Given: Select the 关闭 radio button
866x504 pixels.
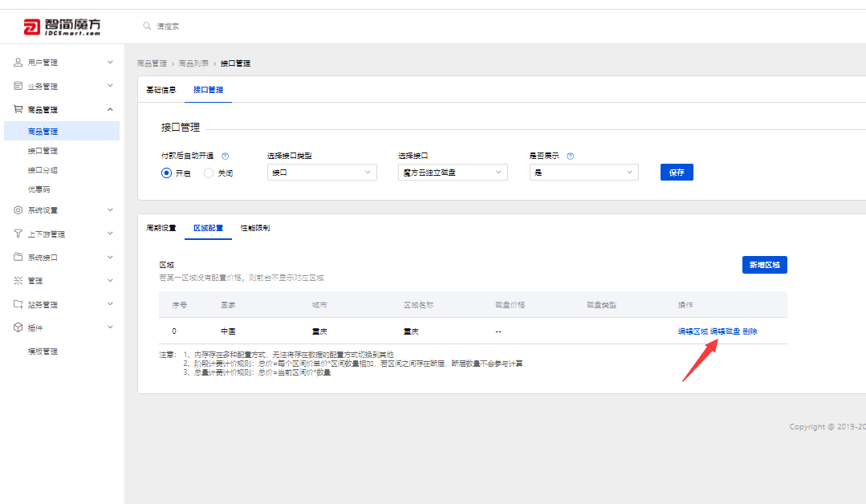Looking at the screenshot, I should (209, 173).
